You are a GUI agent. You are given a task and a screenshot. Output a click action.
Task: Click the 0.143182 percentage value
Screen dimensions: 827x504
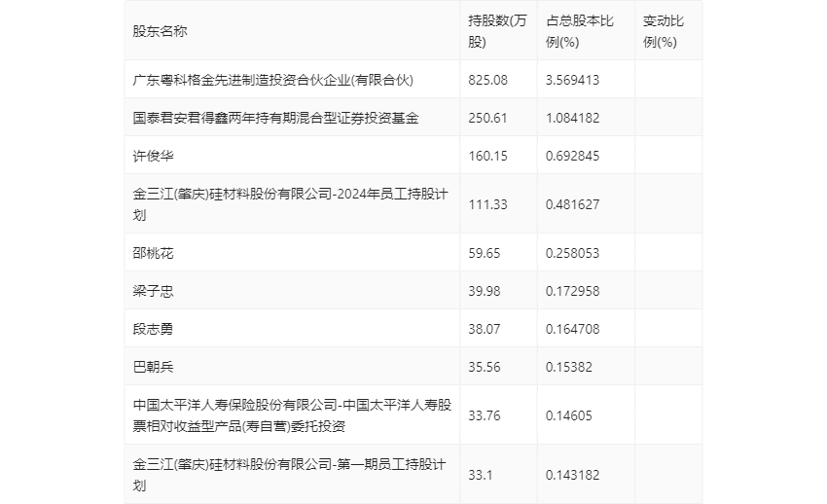click(572, 475)
